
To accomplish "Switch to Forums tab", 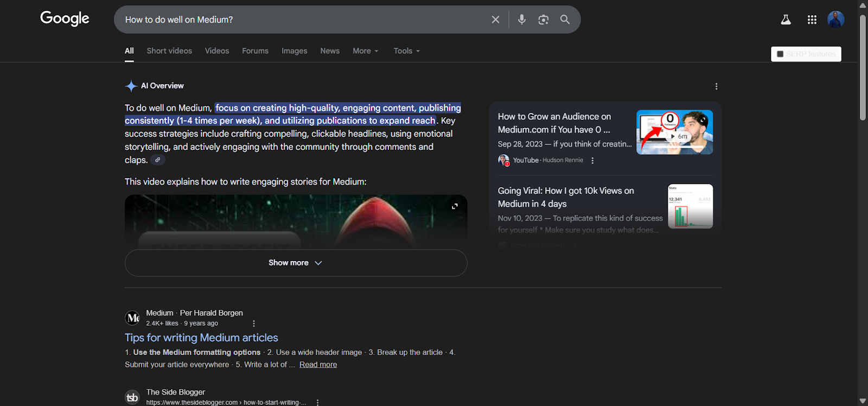I will pos(255,50).
